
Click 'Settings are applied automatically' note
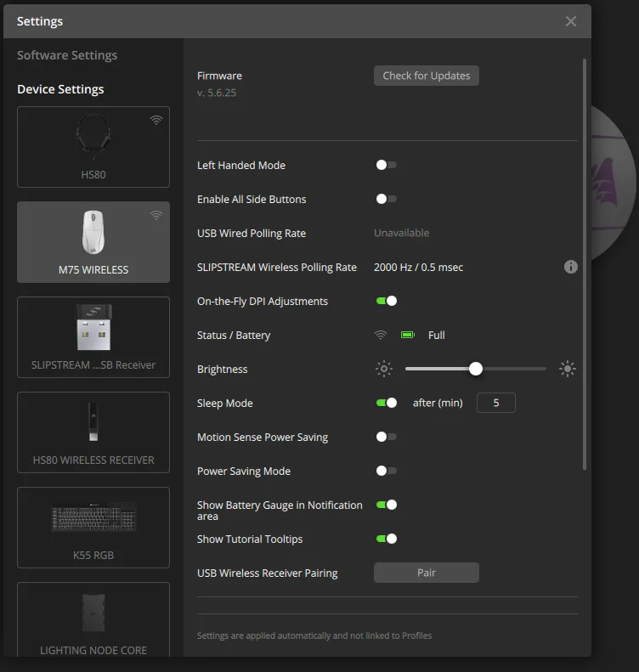point(314,635)
